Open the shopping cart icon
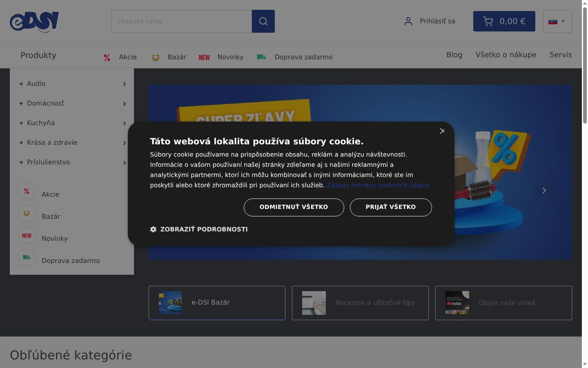The image size is (588, 368). [x=488, y=21]
